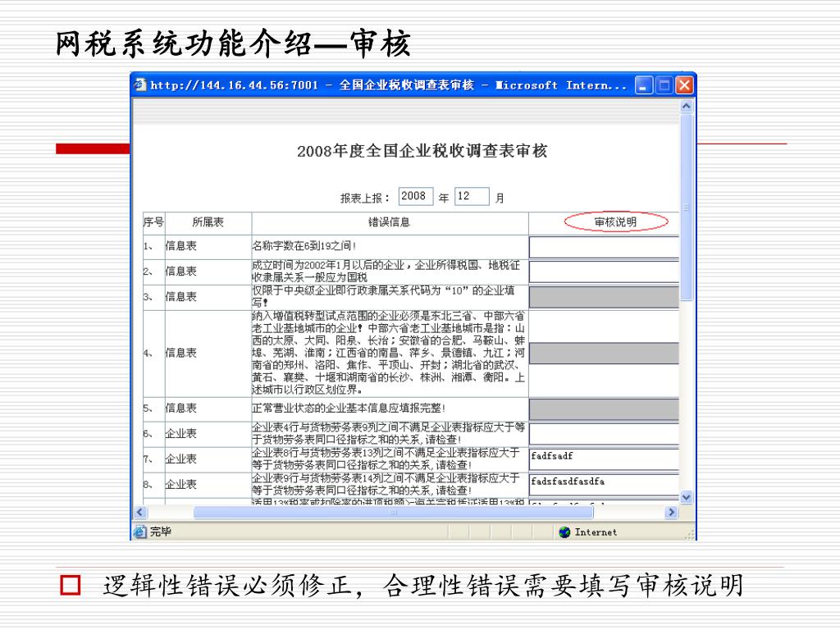Click the 审核说明 field for row 2
840x630 pixels.
click(x=605, y=272)
